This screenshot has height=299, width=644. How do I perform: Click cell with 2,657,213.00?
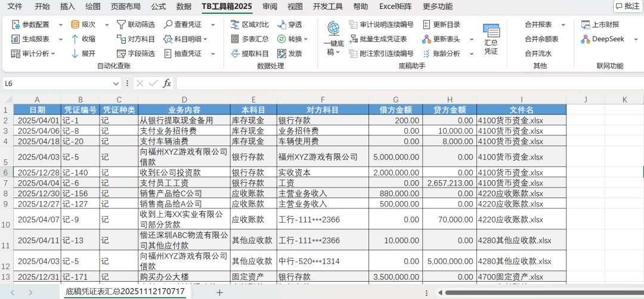[x=450, y=183]
